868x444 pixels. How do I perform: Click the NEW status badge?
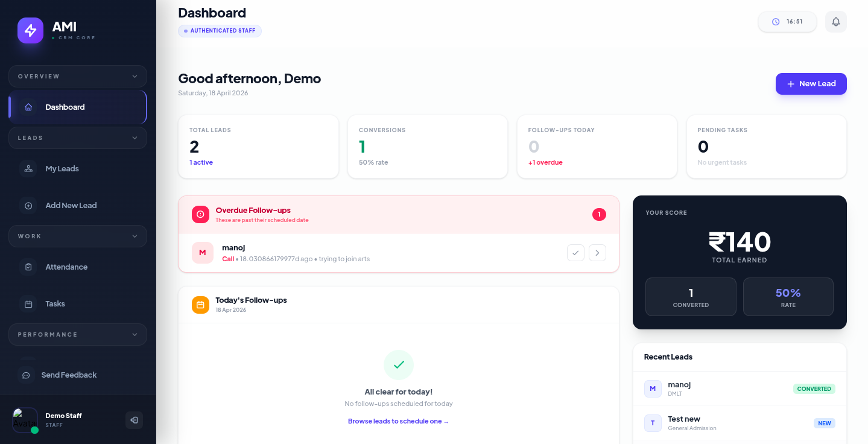tap(825, 423)
